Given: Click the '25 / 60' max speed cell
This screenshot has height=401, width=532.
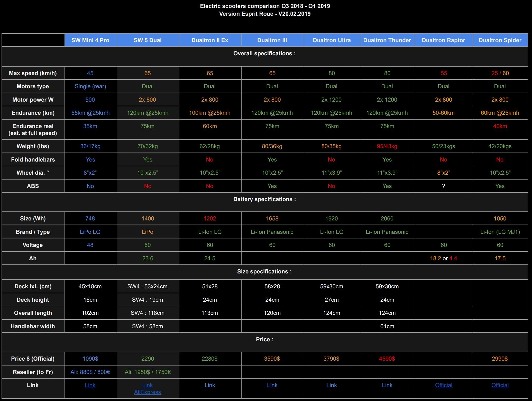Looking at the screenshot, I should [x=500, y=73].
